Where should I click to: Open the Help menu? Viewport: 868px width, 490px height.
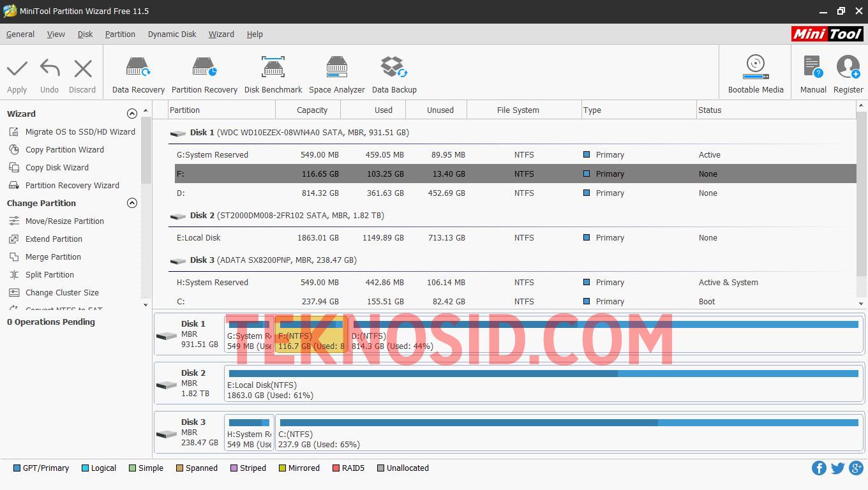click(255, 34)
